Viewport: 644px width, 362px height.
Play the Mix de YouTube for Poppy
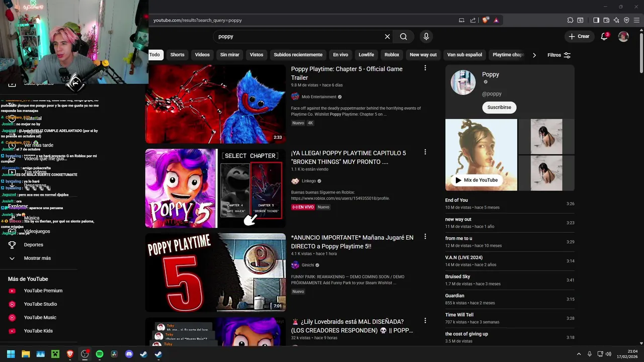pos(476,180)
